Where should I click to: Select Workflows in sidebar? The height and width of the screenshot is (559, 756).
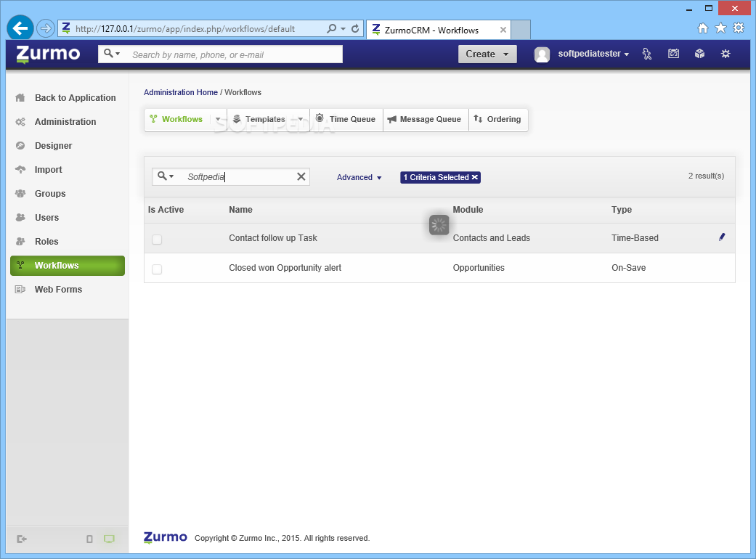(68, 266)
